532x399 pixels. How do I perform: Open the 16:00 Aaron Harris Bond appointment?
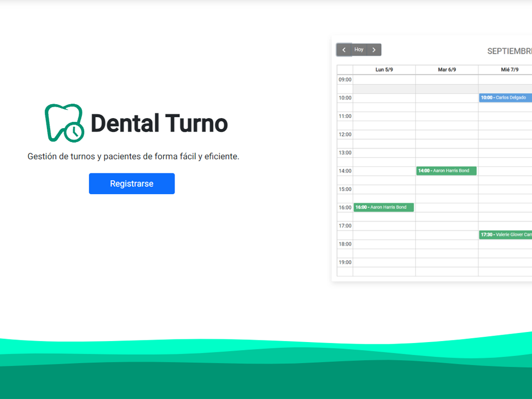(384, 207)
